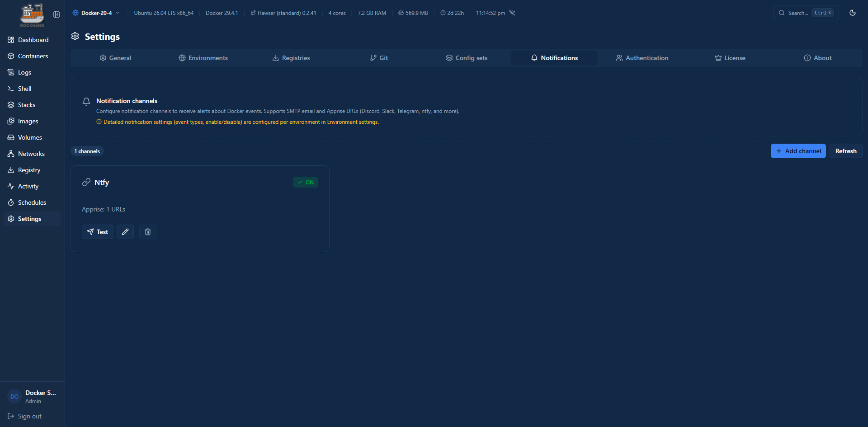Screen dimensions: 868x427
Task: Open the Images section
Action: tap(32, 121)
